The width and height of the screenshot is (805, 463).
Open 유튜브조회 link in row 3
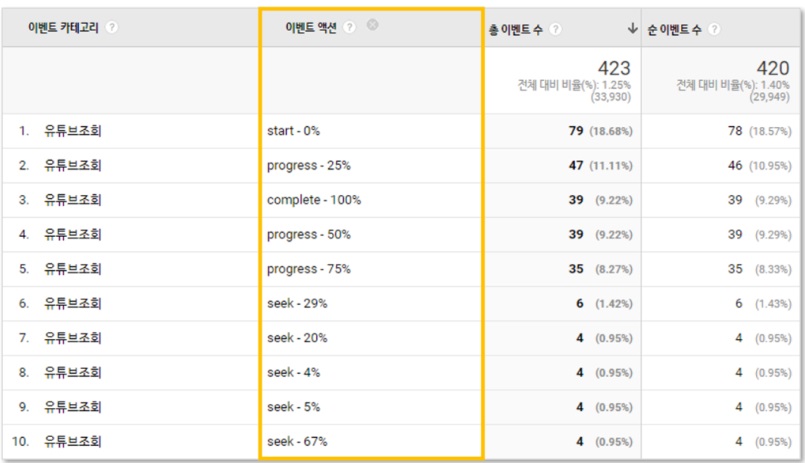click(x=73, y=200)
